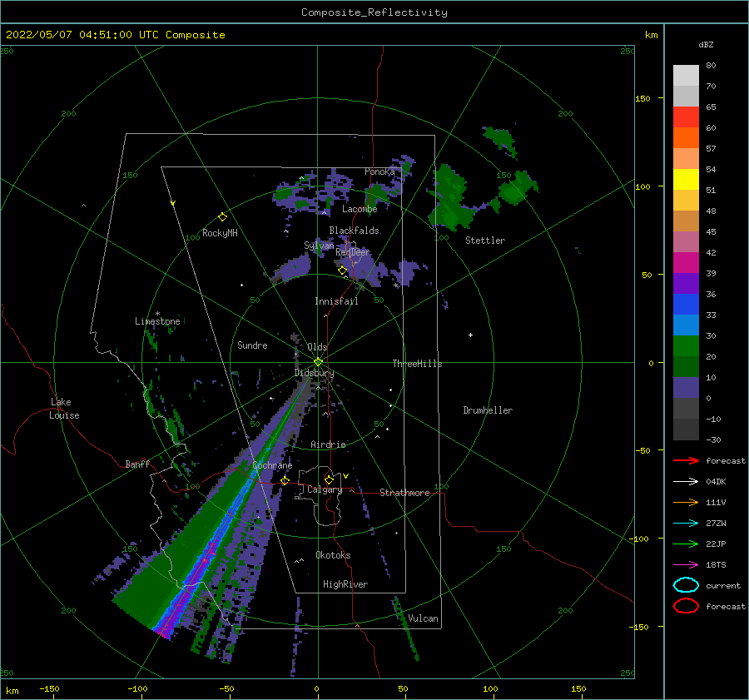Click the white plus marker east of ThreeHills

point(470,335)
